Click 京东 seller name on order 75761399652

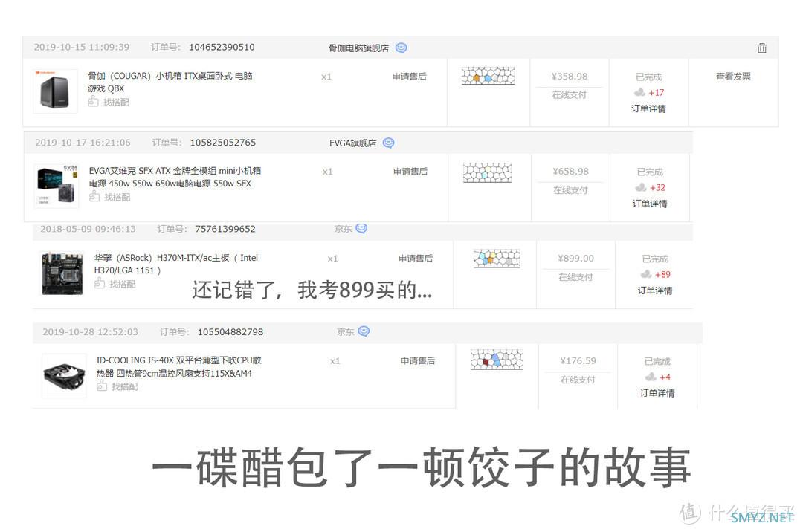pyautogui.click(x=343, y=229)
